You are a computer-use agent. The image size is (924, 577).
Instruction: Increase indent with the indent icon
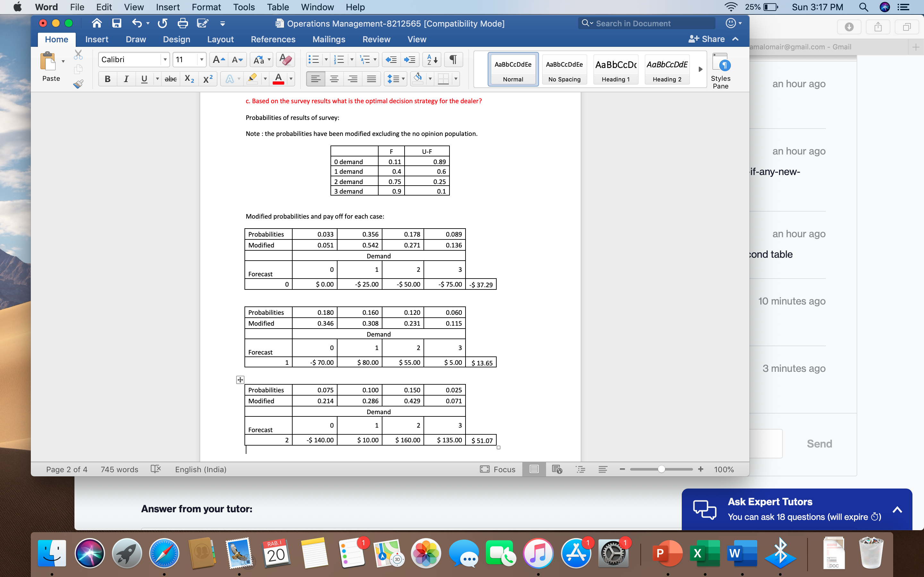pos(410,60)
